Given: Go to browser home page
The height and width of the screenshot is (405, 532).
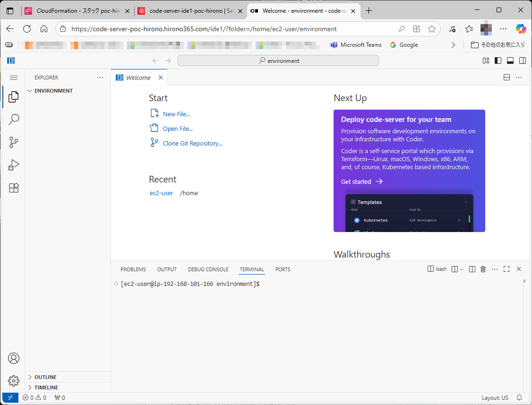Looking at the screenshot, I should point(44,29).
